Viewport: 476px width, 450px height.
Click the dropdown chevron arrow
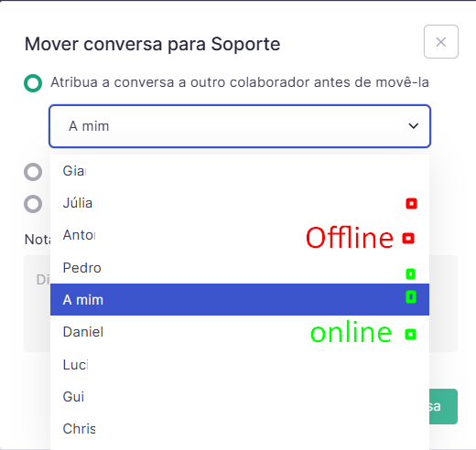click(x=414, y=126)
